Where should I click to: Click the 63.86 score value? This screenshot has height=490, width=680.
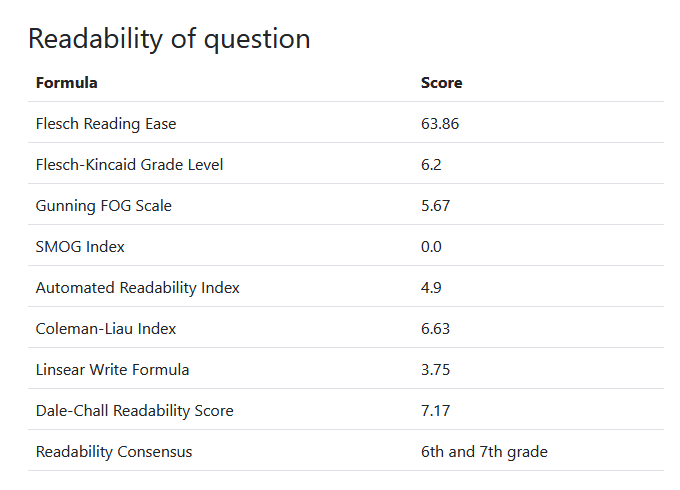pos(440,124)
